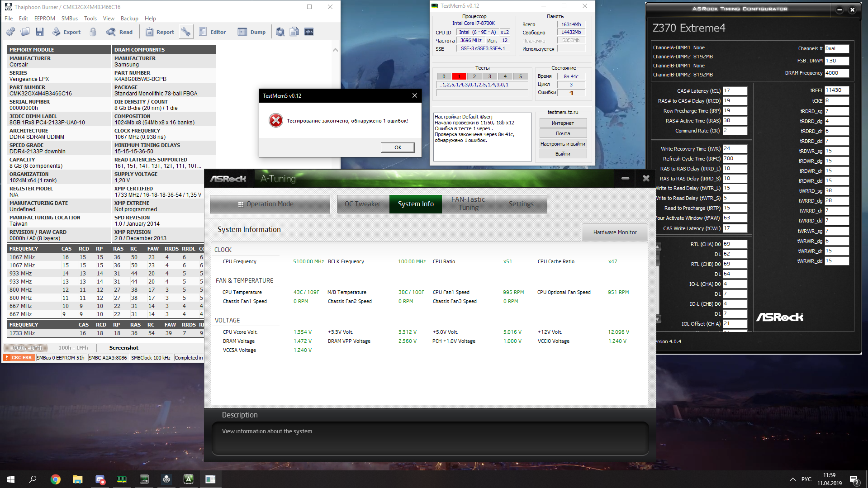This screenshot has height=488, width=868.
Task: Click the scroll-up arrow in Thaiphoon report pane
Action: pos(335,50)
